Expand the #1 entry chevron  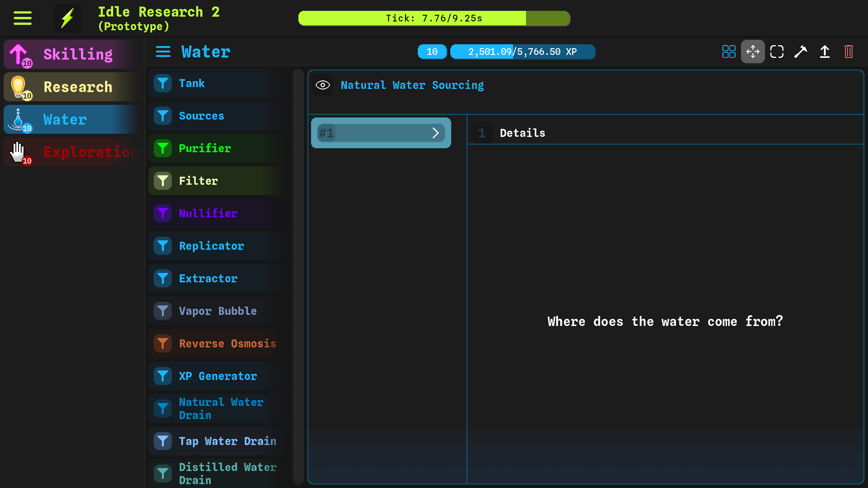click(x=435, y=133)
